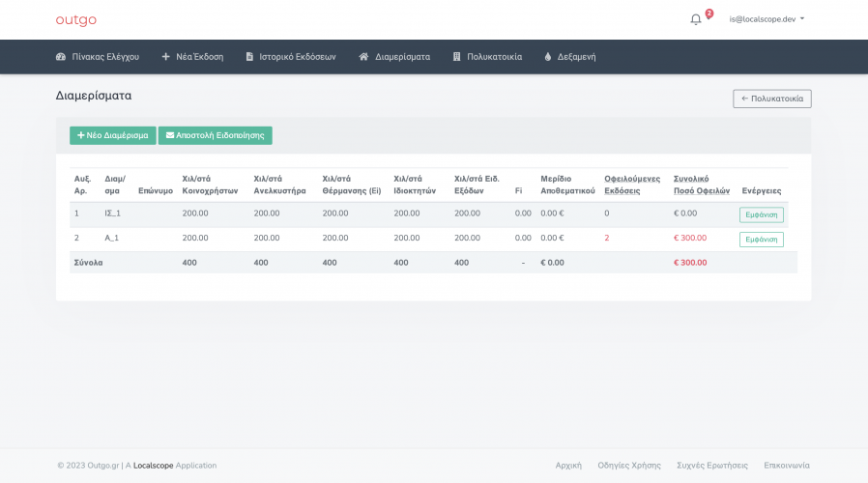Show apartment ΙΣ_1 via Εμφάνιση button

coord(761,214)
